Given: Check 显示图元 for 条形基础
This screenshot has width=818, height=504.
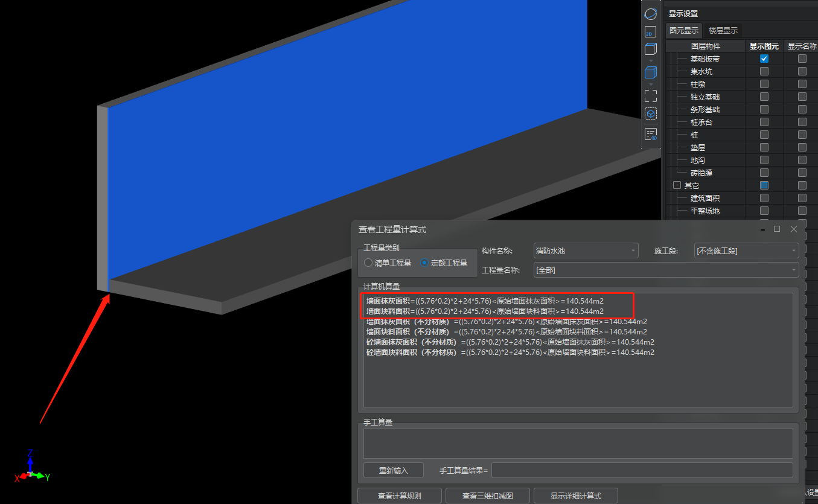Looking at the screenshot, I should tap(764, 109).
